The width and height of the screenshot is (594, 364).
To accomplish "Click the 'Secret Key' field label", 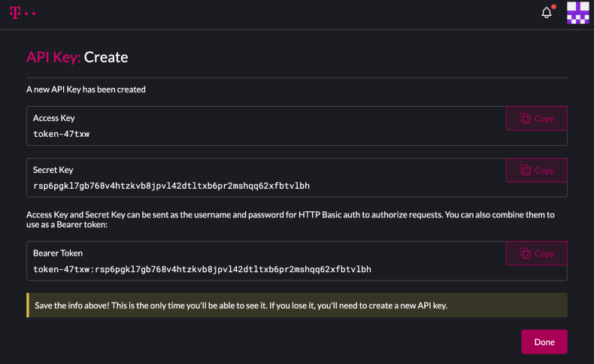I will coord(53,170).
